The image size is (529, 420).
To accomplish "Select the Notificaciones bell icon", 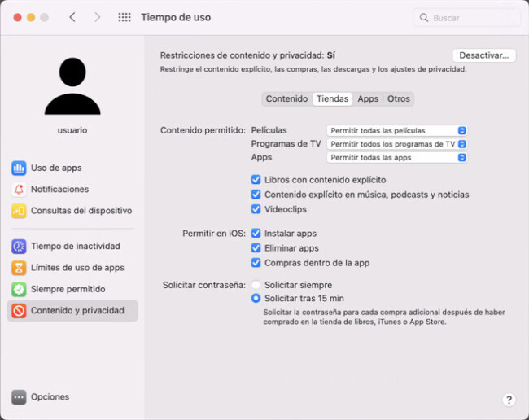I will [19, 190].
